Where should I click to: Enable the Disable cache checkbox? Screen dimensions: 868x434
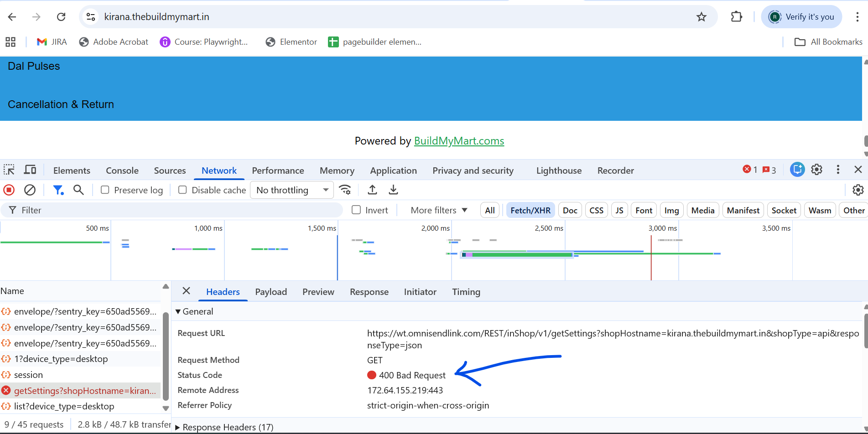182,190
